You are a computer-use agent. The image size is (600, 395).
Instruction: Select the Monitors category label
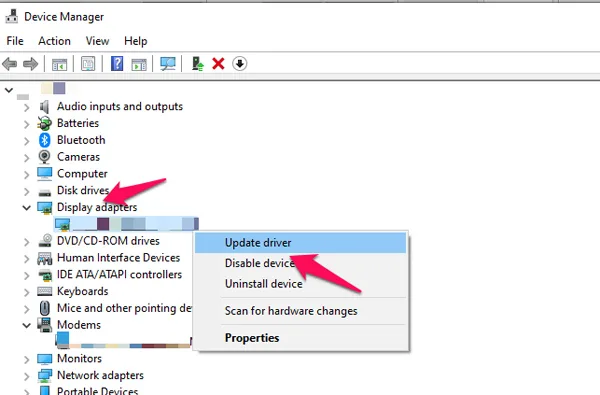pos(80,359)
